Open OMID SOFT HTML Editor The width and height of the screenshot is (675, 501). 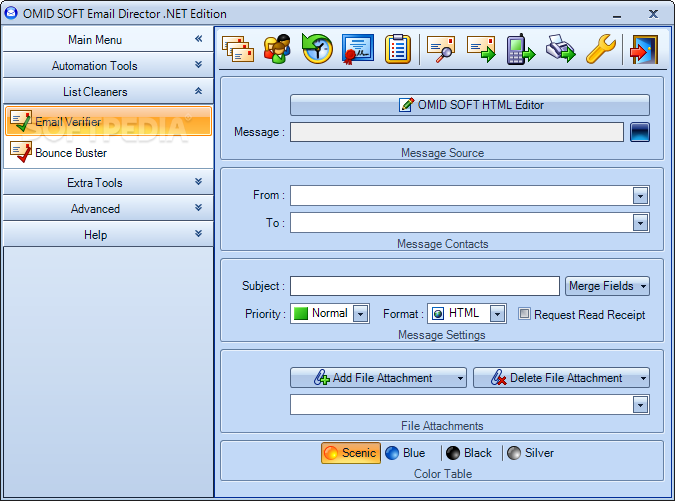point(470,105)
